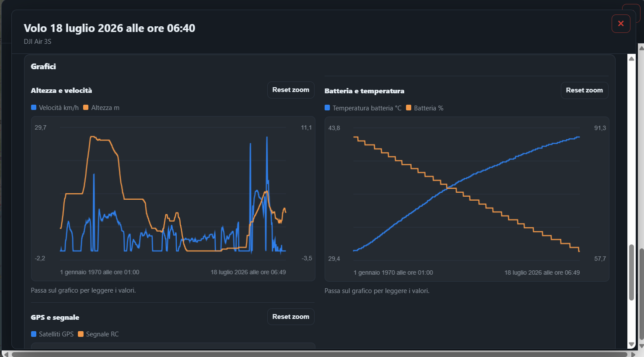Click the -2,2 axis value on the speed chart

[x=40, y=258]
